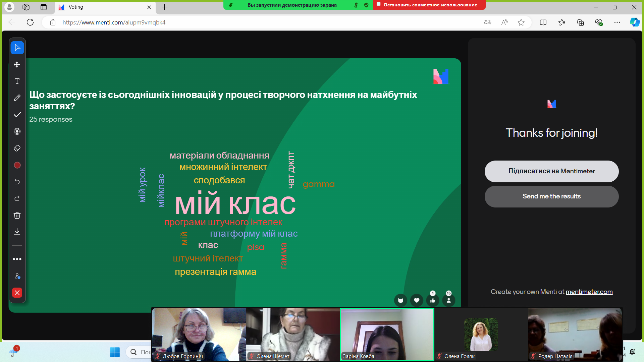Close the Voting tab
The height and width of the screenshot is (362, 644).
coord(149,7)
